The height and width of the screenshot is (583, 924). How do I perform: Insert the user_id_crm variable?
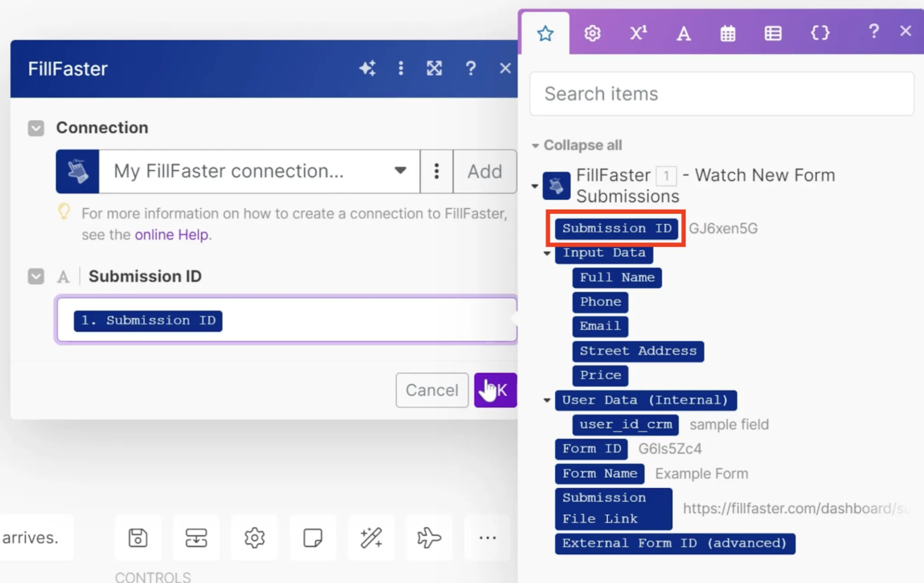[x=625, y=425]
